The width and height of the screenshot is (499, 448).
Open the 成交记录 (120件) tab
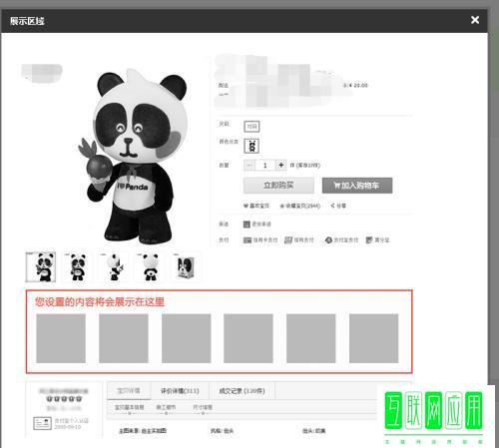coord(242,391)
